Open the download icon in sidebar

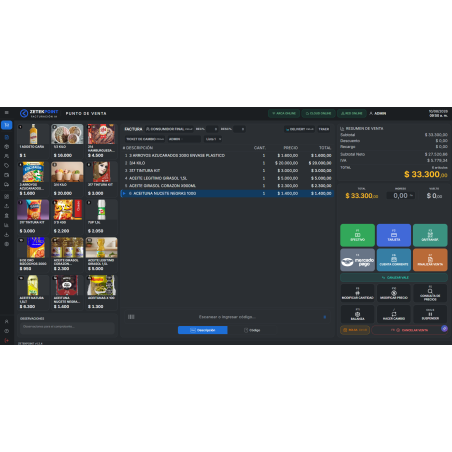(6, 235)
